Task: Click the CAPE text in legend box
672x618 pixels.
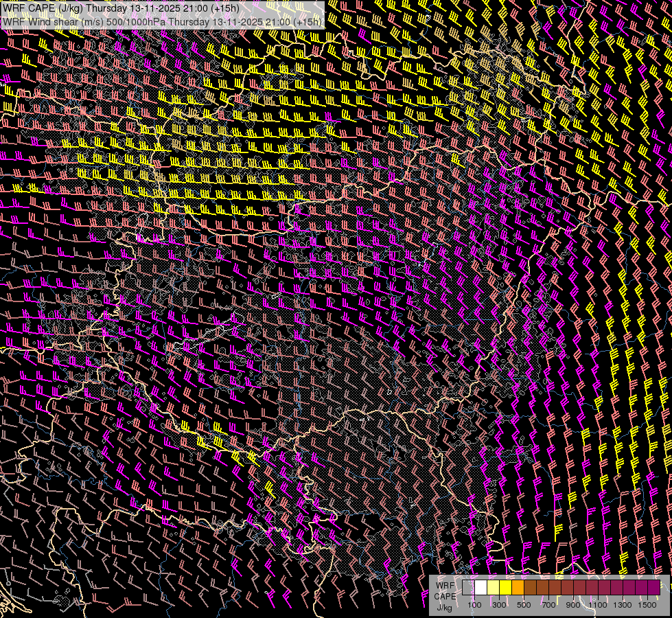Action: pyautogui.click(x=445, y=596)
